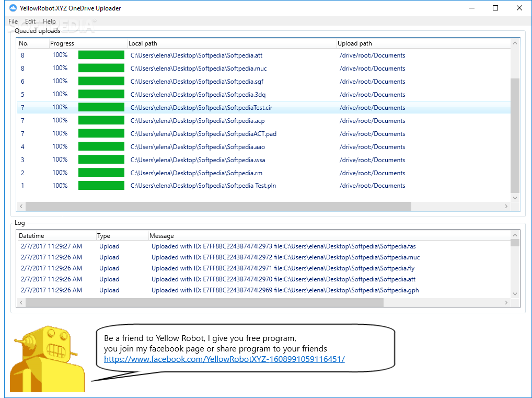This screenshot has height=398, width=532.
Task: Select the Softpedia.att upload row
Action: [x=263, y=55]
